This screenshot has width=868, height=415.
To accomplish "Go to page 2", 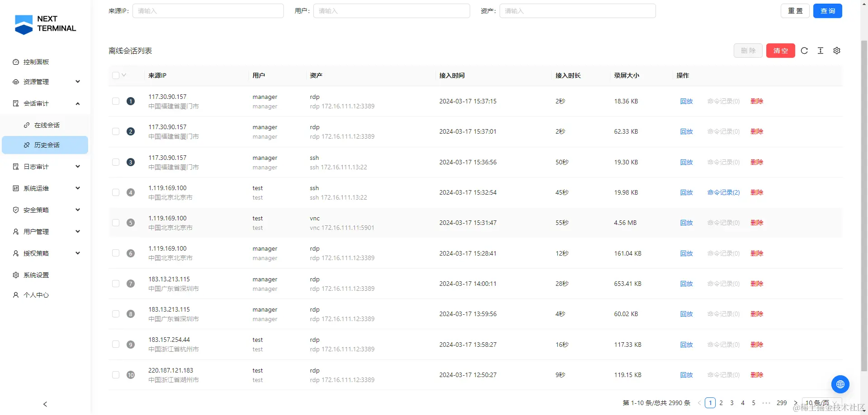I will point(721,403).
